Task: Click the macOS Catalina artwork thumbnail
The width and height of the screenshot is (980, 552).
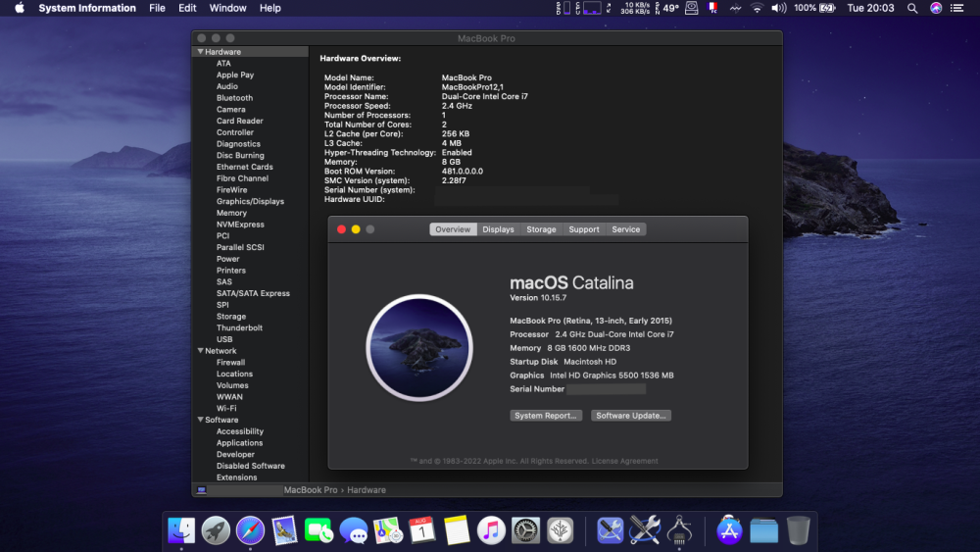Action: 419,348
